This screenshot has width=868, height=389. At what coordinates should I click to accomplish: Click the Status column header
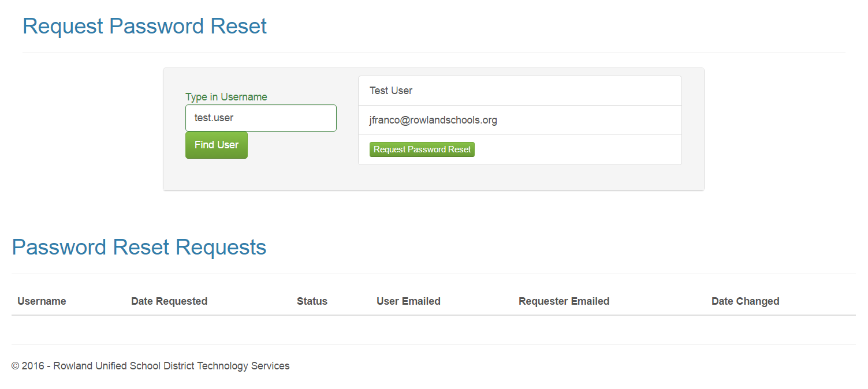tap(312, 301)
